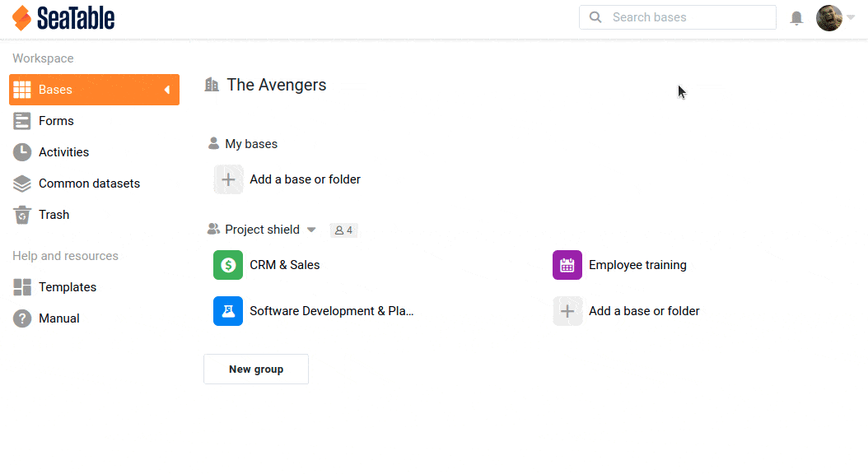868x474 pixels.
Task: Click The Avengers team name
Action: click(x=276, y=85)
